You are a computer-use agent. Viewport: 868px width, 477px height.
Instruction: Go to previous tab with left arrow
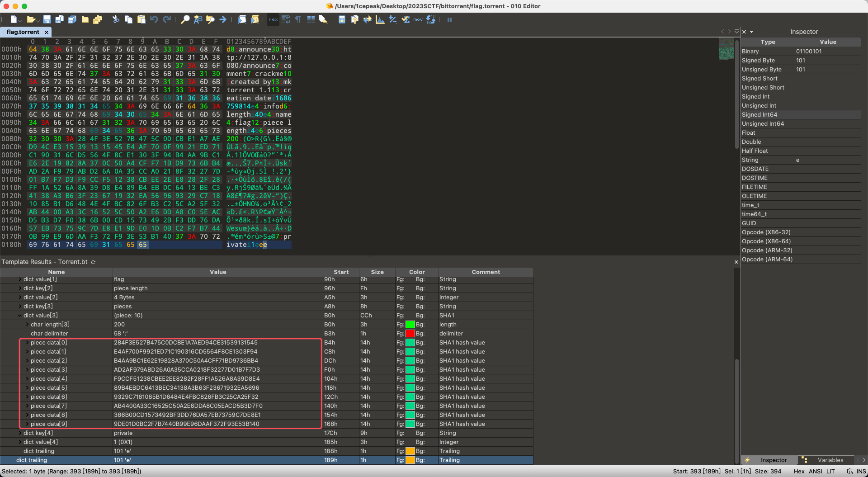click(x=722, y=31)
